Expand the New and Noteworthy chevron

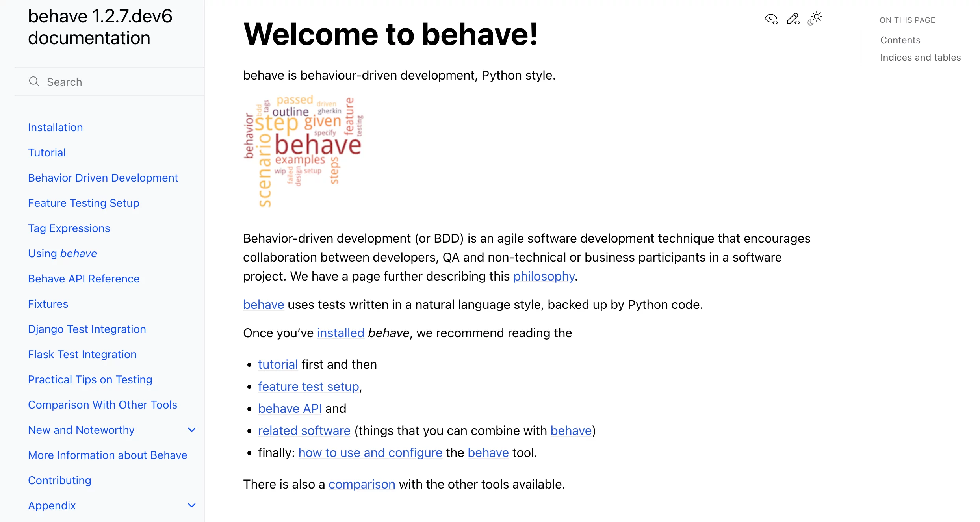192,430
